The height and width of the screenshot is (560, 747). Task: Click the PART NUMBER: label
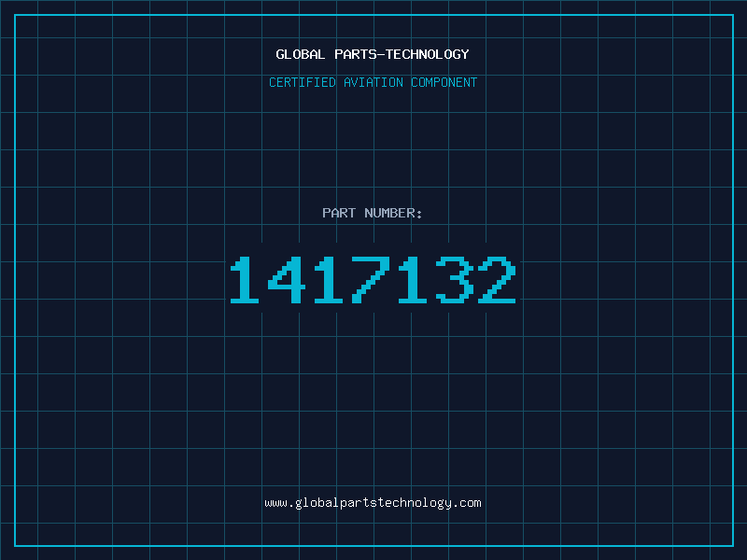coord(372,213)
